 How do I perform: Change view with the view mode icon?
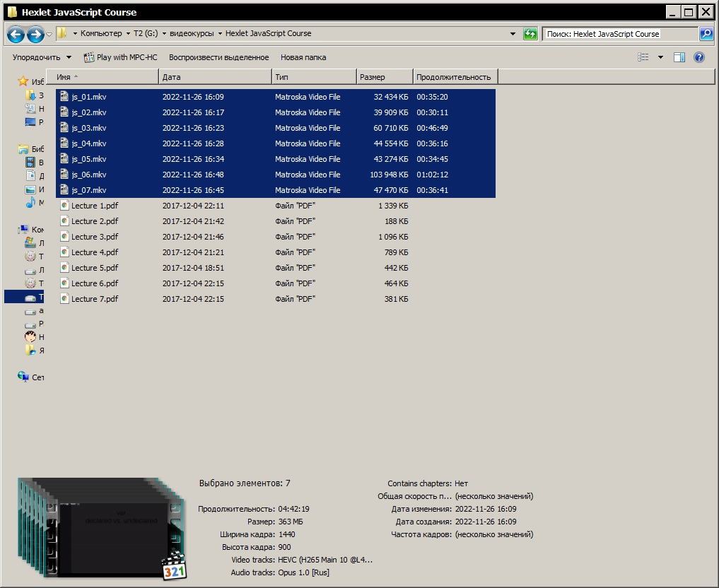click(643, 57)
